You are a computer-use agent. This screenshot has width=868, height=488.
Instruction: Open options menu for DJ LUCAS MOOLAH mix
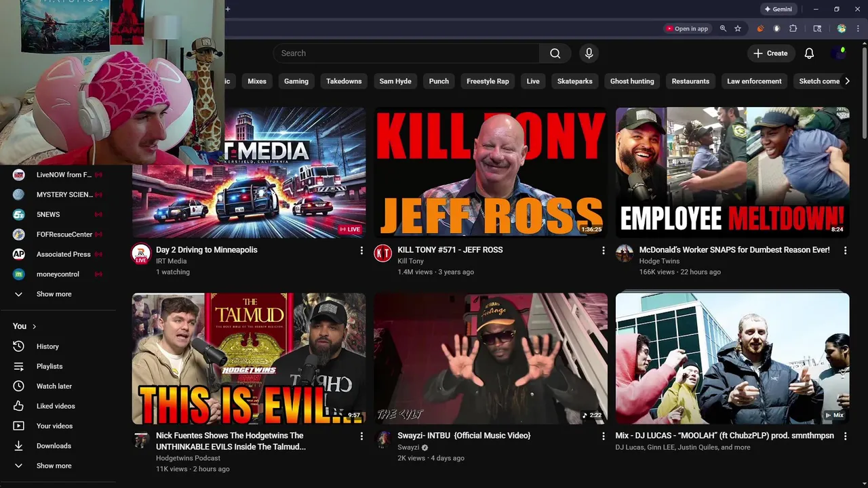[x=845, y=436]
